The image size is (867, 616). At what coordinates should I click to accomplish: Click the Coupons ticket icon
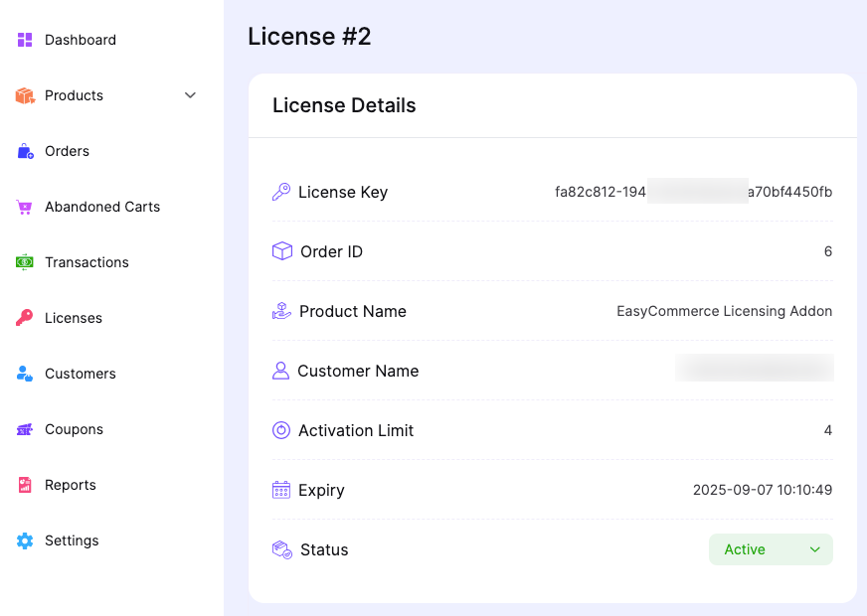tap(24, 429)
